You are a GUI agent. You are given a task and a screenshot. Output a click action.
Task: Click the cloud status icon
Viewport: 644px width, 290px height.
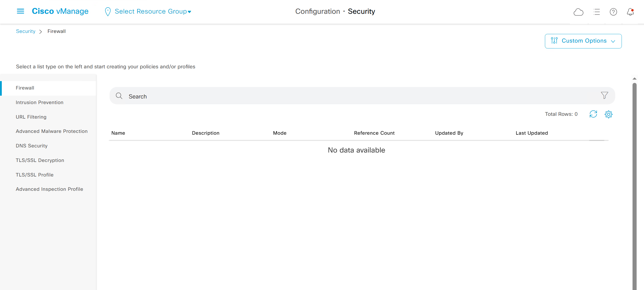[x=578, y=12]
